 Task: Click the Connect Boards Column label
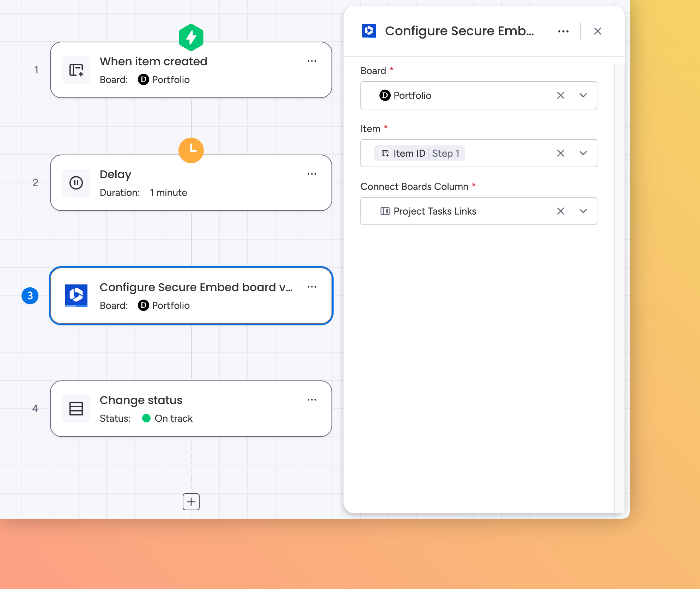[x=414, y=186]
